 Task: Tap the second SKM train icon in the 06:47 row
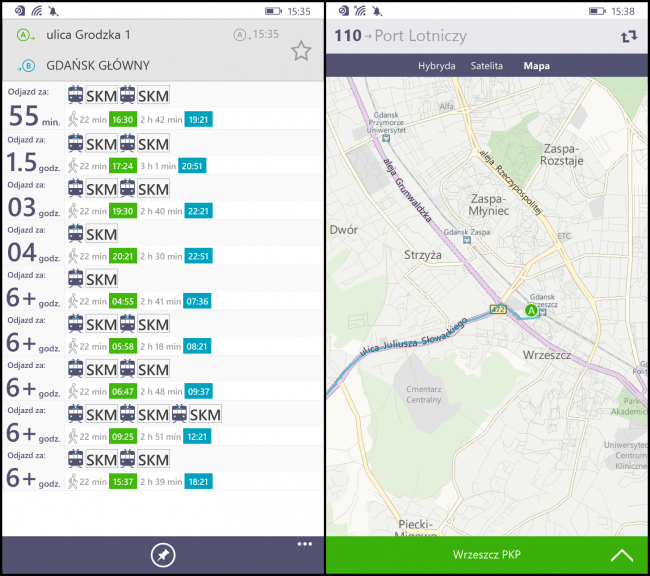pyautogui.click(x=127, y=369)
